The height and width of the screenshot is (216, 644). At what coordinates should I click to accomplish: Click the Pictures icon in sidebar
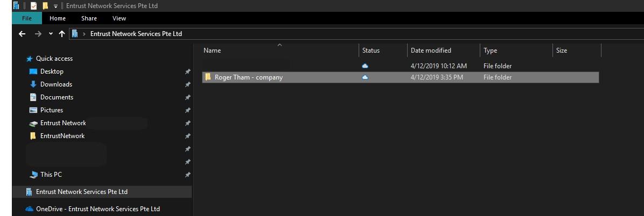click(x=33, y=110)
